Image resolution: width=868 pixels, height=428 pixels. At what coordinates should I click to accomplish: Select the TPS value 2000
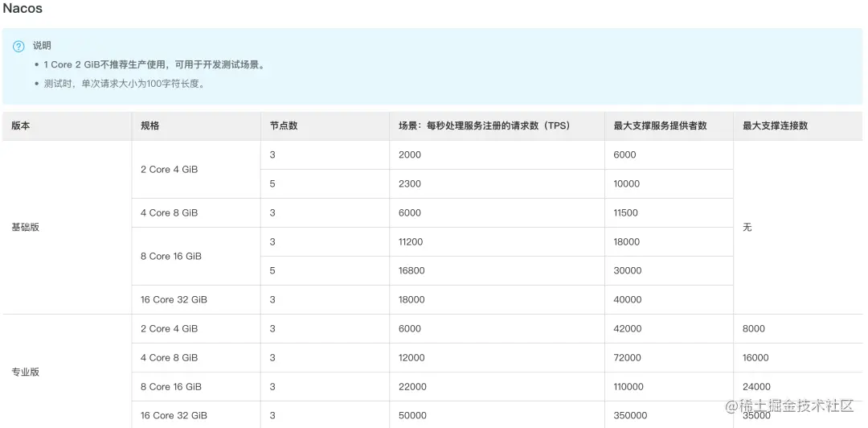click(410, 155)
